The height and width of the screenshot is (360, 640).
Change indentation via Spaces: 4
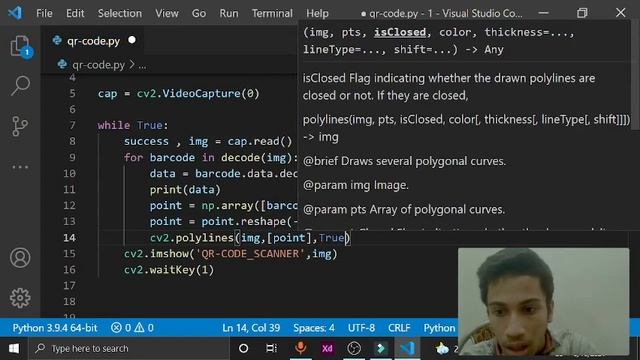(313, 328)
